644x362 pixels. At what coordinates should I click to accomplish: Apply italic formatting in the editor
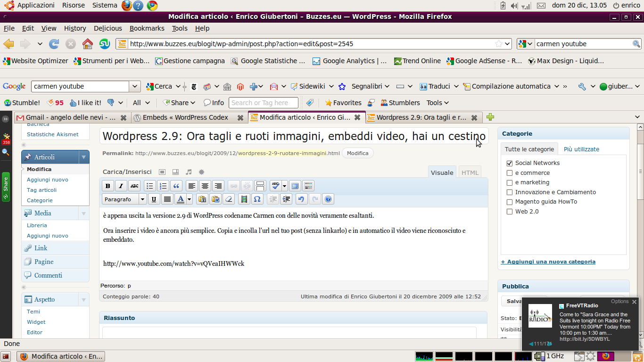pos(121,186)
